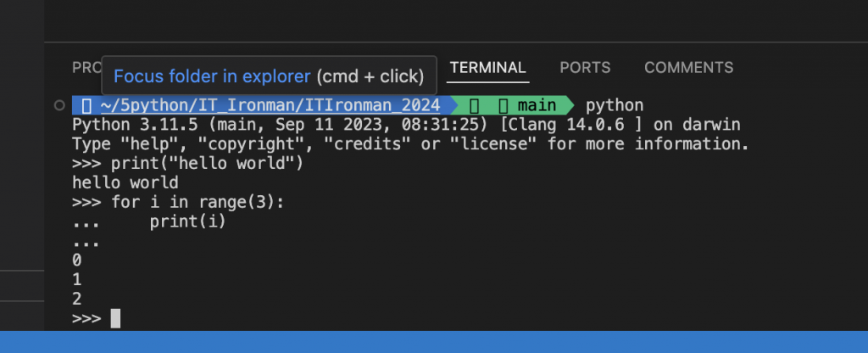Click the folder glyph before the path
The image size is (868, 353).
point(86,105)
